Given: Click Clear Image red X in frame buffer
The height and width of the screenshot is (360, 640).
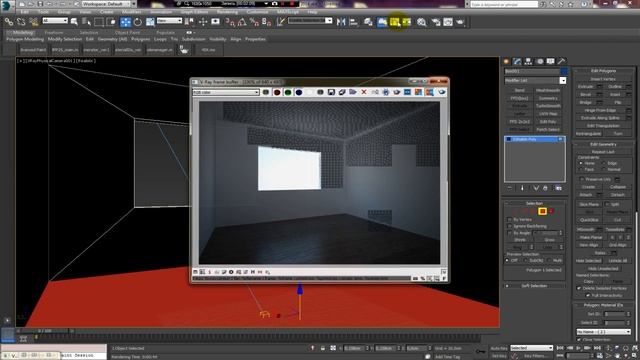Looking at the screenshot, I should click(x=364, y=92).
